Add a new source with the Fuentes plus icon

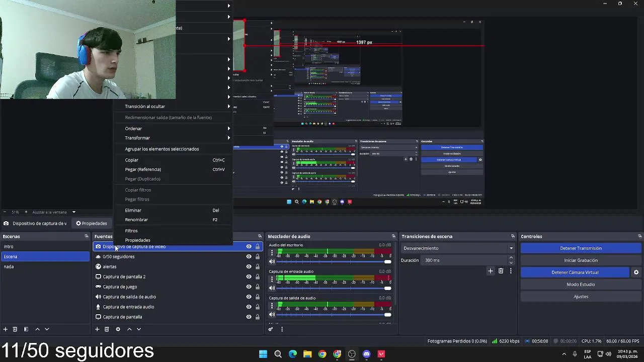(x=97, y=329)
